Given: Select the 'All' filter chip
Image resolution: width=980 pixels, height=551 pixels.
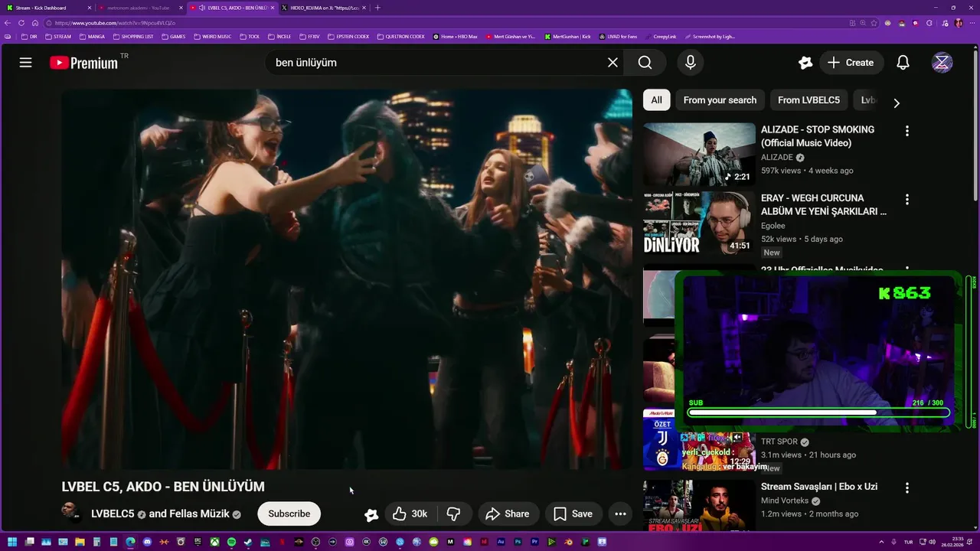Looking at the screenshot, I should coord(657,100).
